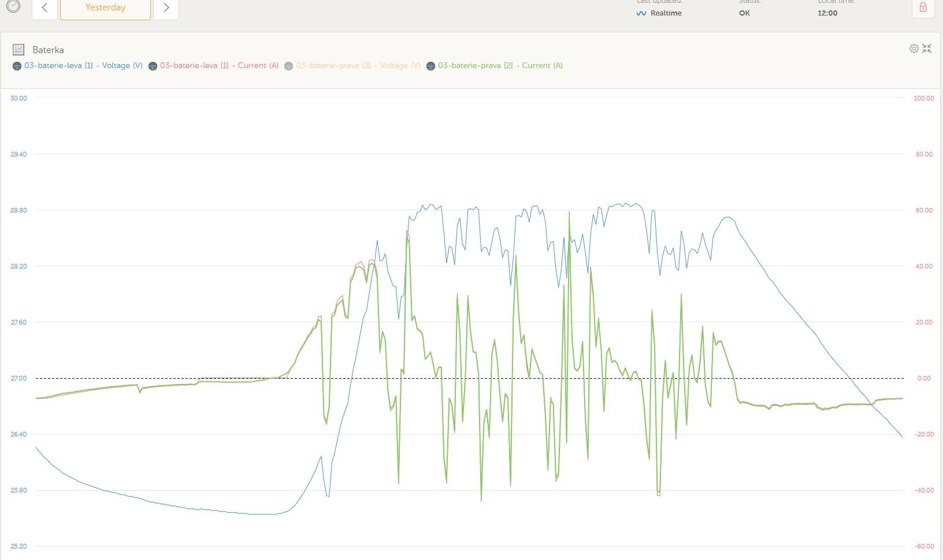Click the red lock icon
Viewport: 943px width, 560px height.
click(923, 8)
